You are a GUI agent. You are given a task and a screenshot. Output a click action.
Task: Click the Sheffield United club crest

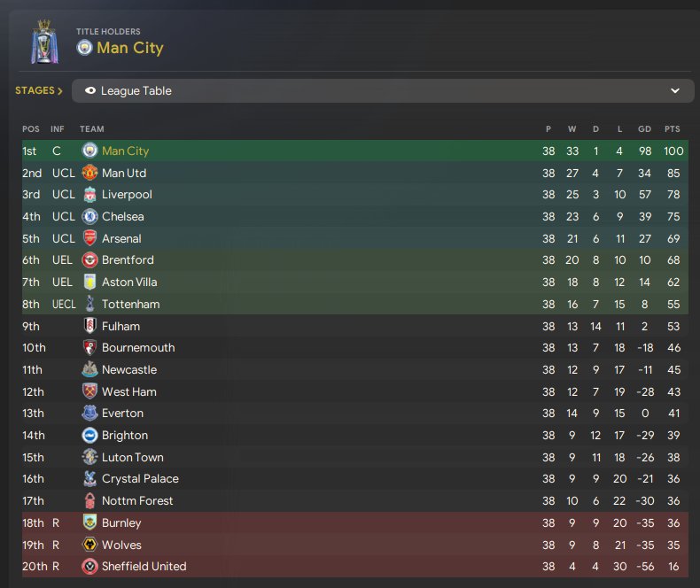coord(89,566)
